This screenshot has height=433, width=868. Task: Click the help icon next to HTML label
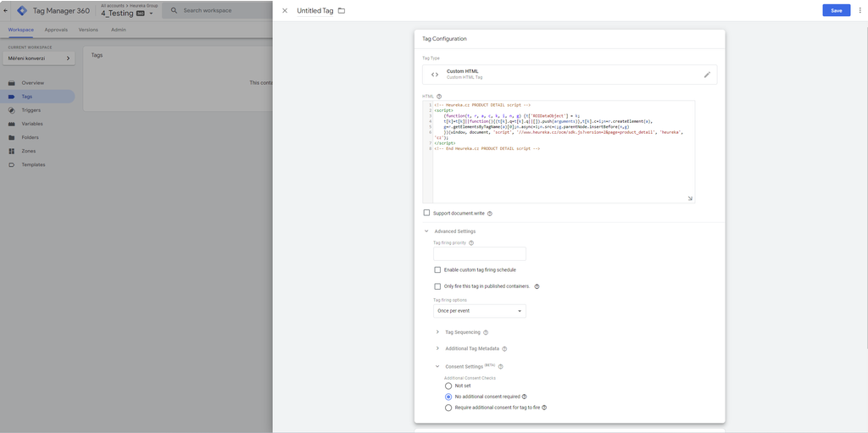(x=439, y=97)
